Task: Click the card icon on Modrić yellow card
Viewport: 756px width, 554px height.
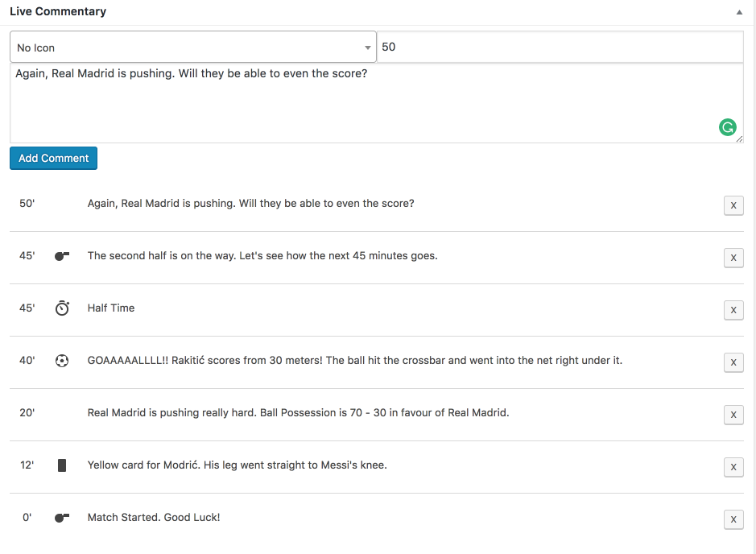Action: tap(62, 465)
